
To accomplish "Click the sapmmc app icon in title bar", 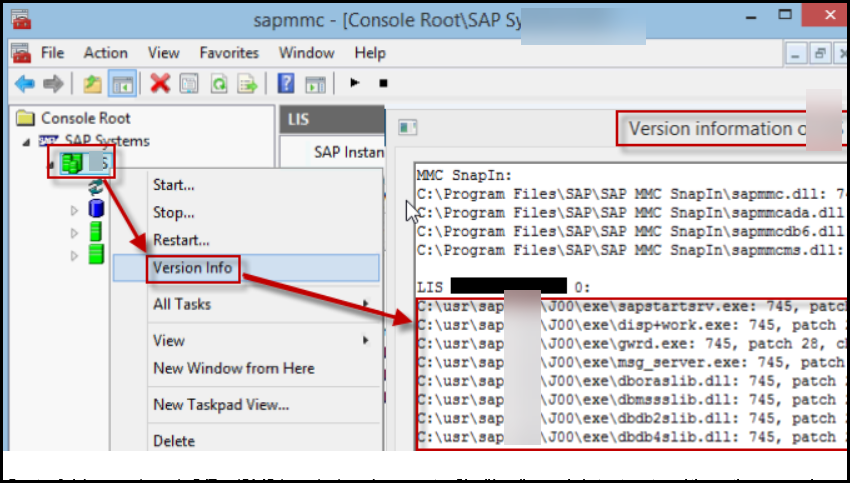I will pos(22,18).
